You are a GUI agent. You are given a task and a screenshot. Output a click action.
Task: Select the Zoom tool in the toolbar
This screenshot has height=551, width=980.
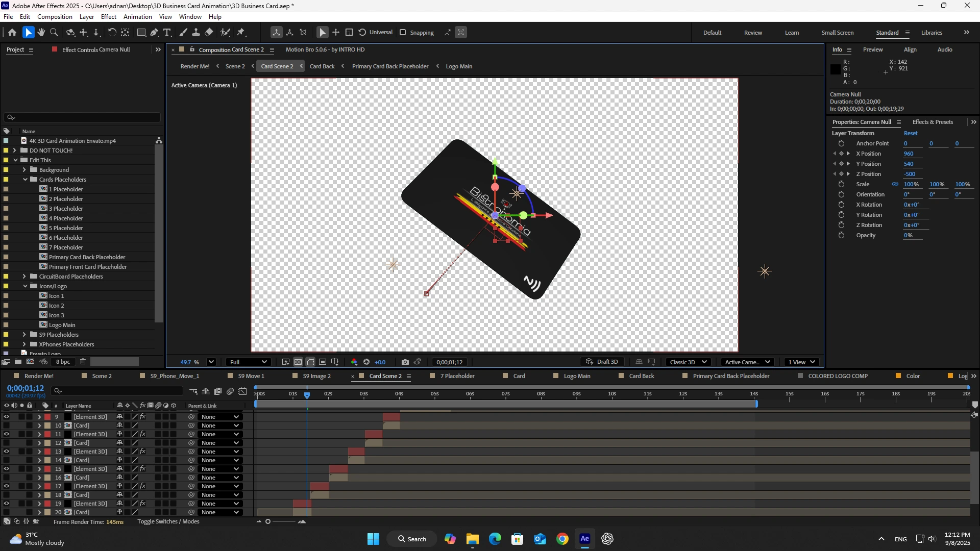[x=54, y=33]
